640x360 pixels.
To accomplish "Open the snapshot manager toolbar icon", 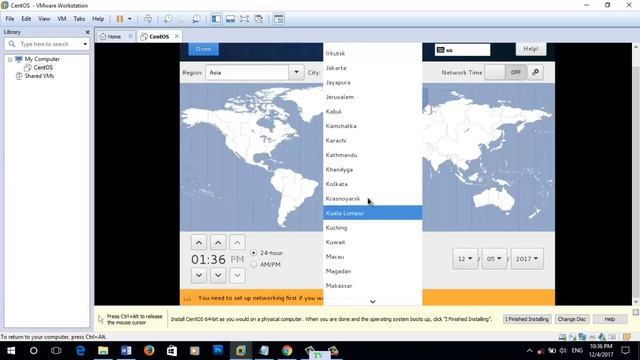I will pos(196,19).
